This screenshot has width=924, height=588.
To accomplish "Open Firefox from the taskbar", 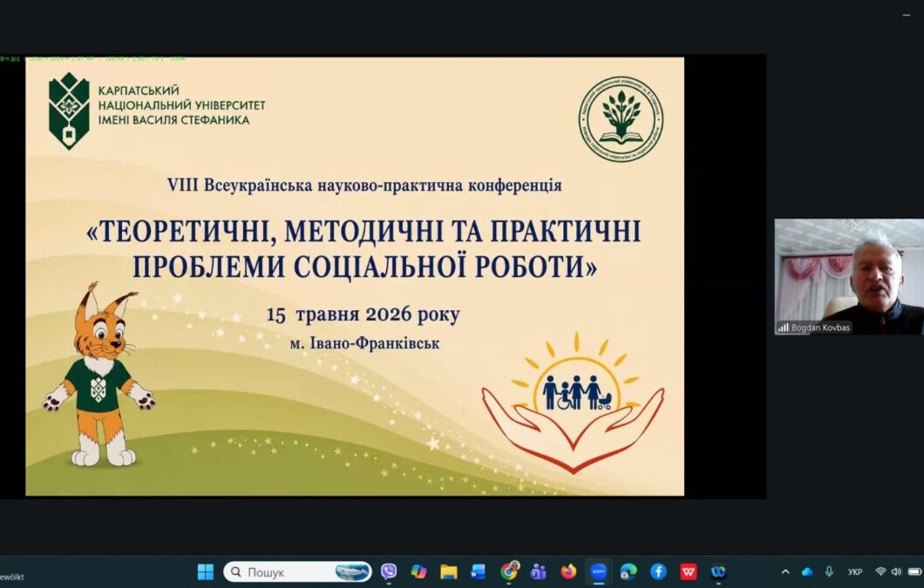I will [x=568, y=571].
